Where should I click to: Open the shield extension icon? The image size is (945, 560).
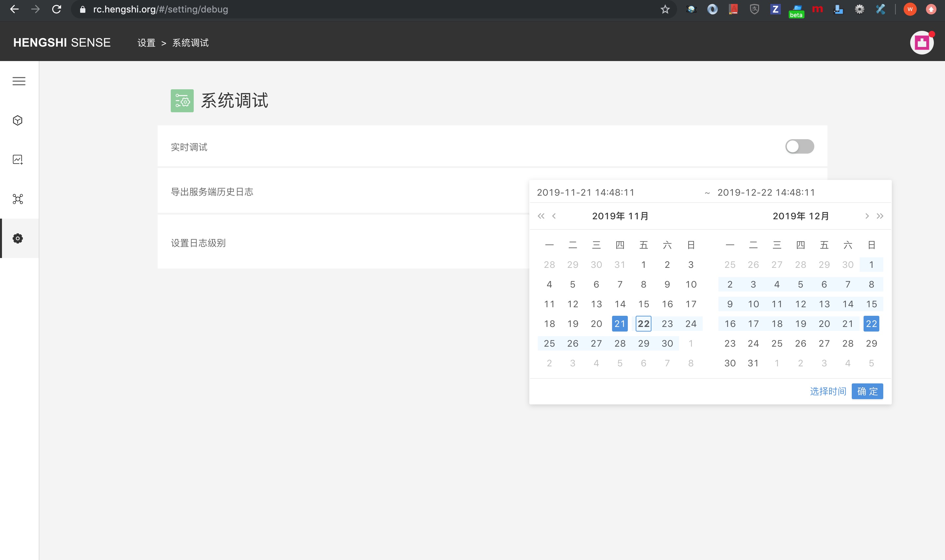click(x=754, y=9)
